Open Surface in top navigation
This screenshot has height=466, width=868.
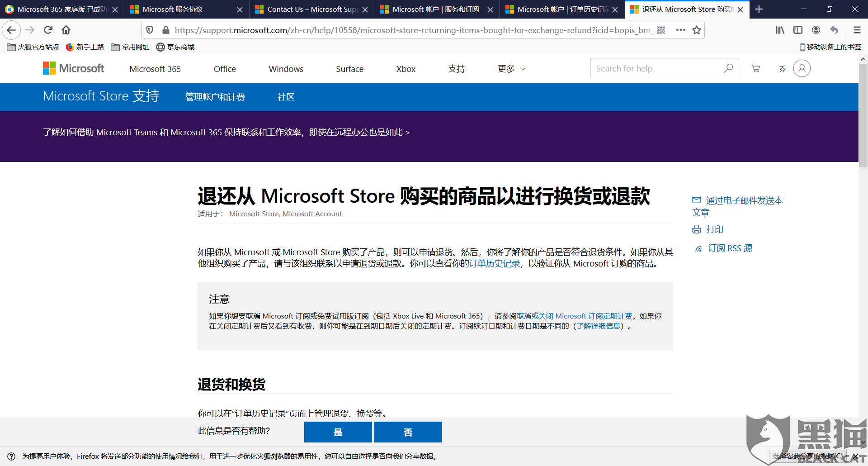349,69
